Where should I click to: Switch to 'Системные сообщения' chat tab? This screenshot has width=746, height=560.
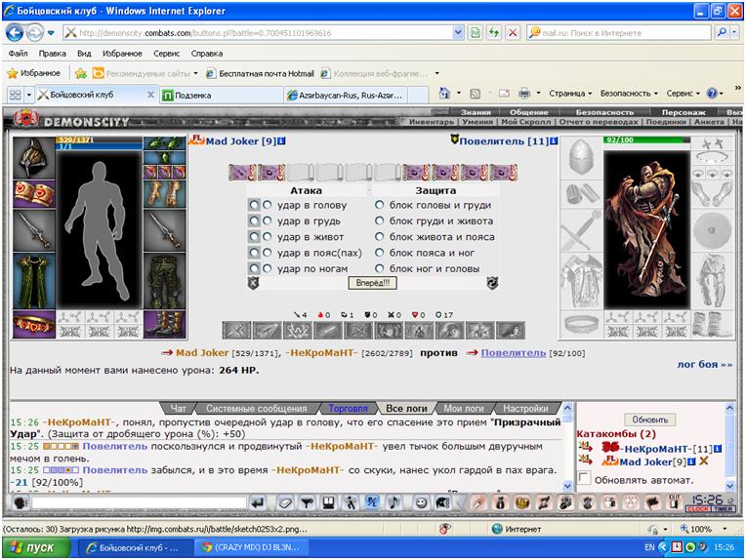click(257, 408)
